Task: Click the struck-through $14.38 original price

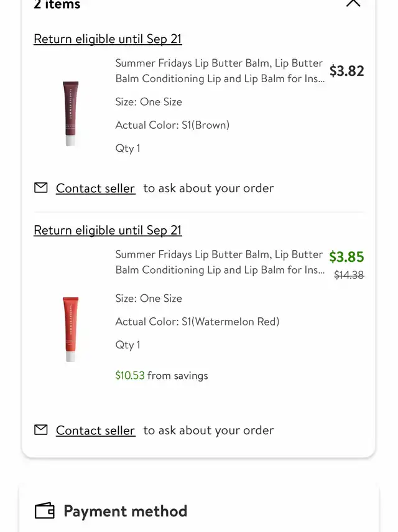Action: [349, 275]
